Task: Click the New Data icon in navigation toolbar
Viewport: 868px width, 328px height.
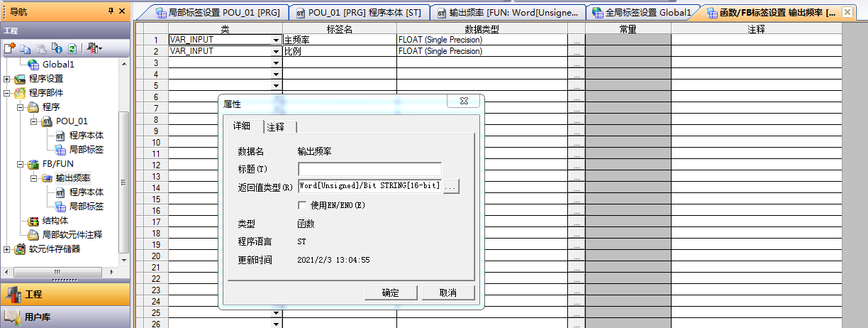Action: pyautogui.click(x=9, y=48)
